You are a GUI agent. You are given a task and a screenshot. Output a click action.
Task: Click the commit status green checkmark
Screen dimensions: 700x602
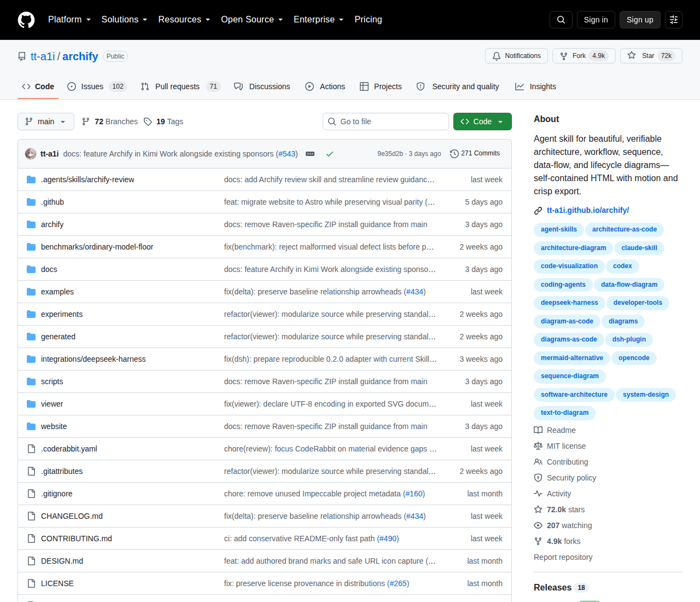coord(330,154)
